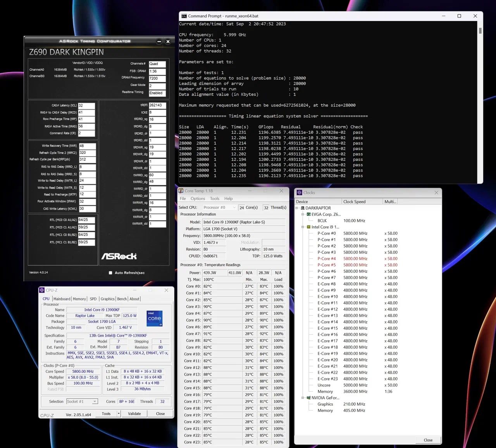Click the Command Prompt vertical scrollbar thumb
This screenshot has height=448, width=496.
pyautogui.click(x=480, y=31)
